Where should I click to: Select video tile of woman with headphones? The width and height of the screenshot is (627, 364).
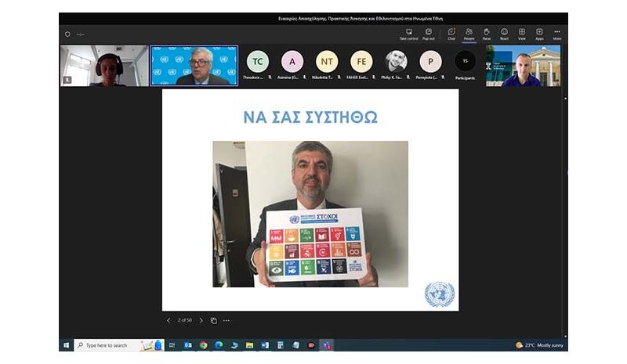click(104, 66)
